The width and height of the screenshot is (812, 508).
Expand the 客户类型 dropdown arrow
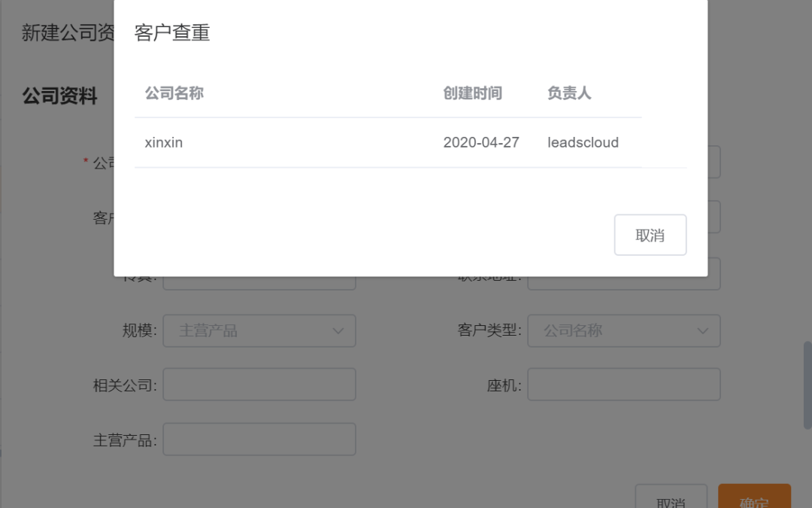point(703,330)
